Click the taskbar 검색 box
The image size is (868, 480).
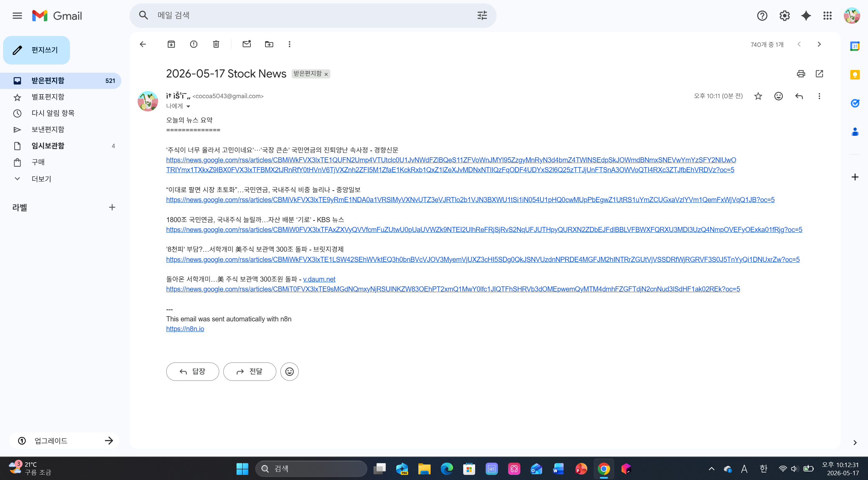pos(311,469)
